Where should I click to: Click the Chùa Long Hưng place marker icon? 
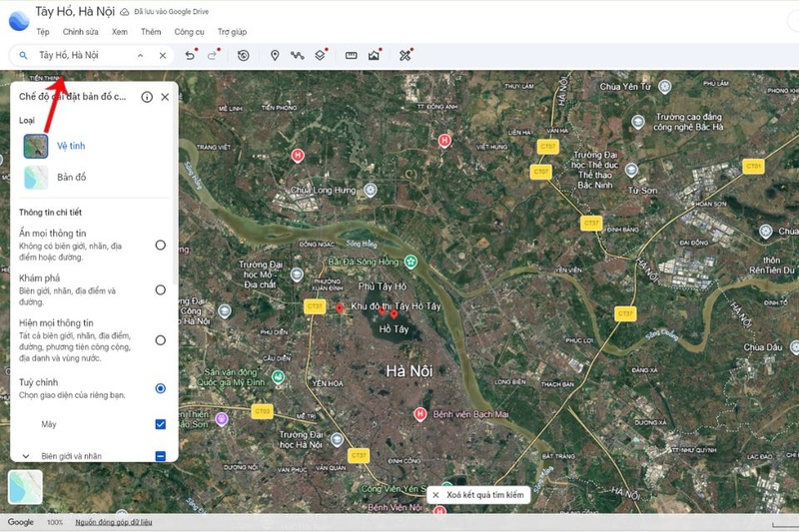point(371,191)
